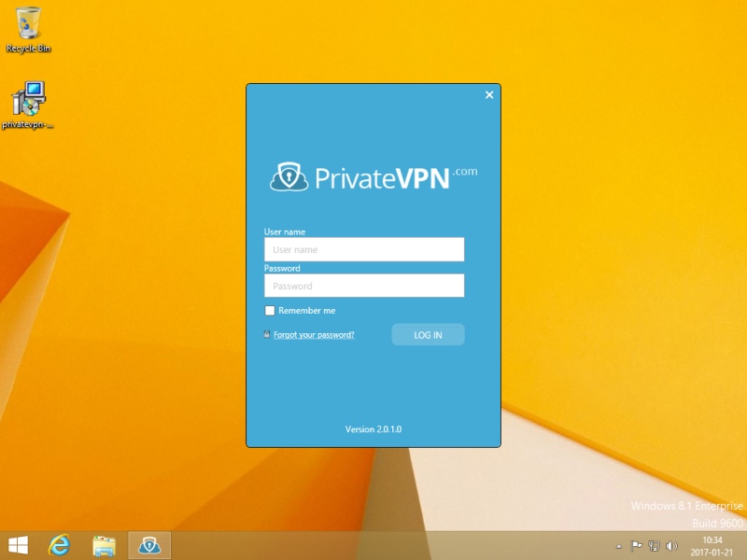Expand the hidden tray icons arrow

[618, 546]
